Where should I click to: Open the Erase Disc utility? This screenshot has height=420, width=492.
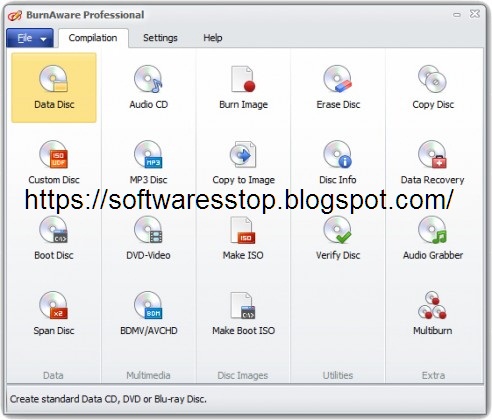(x=338, y=88)
